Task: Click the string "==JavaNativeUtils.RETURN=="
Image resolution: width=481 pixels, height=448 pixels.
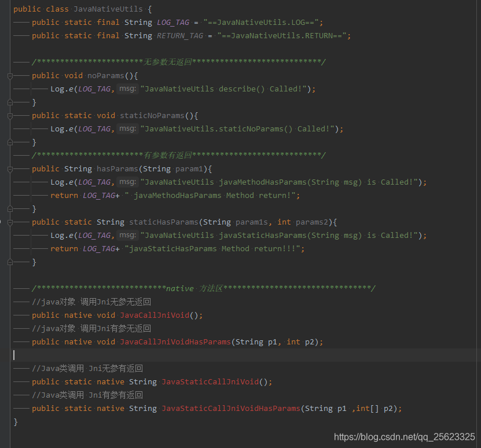Action: tap(282, 35)
